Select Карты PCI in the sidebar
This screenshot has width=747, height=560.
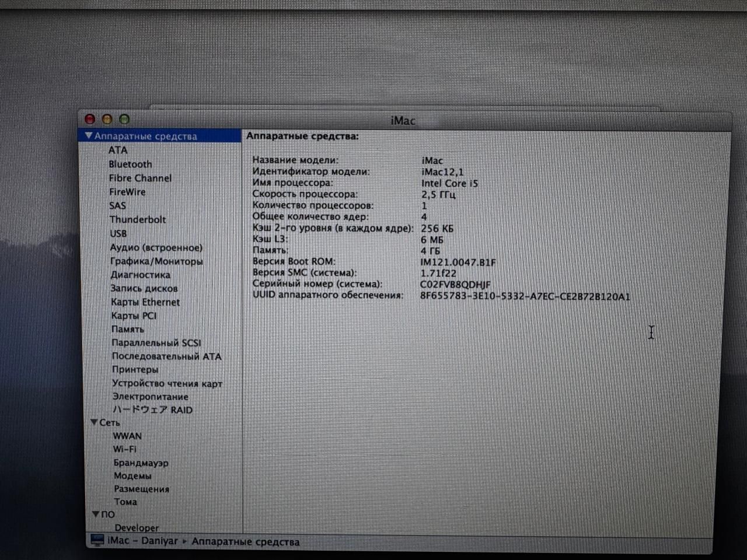click(134, 316)
